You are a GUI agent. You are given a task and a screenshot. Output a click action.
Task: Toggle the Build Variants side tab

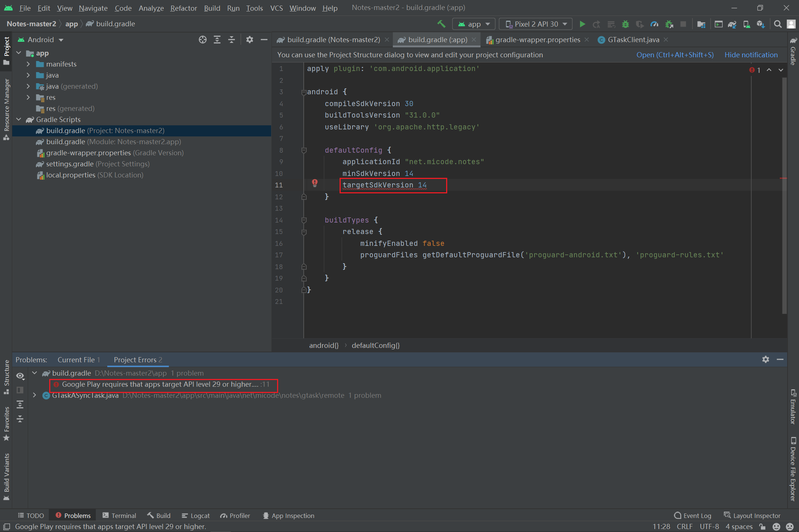click(6, 477)
